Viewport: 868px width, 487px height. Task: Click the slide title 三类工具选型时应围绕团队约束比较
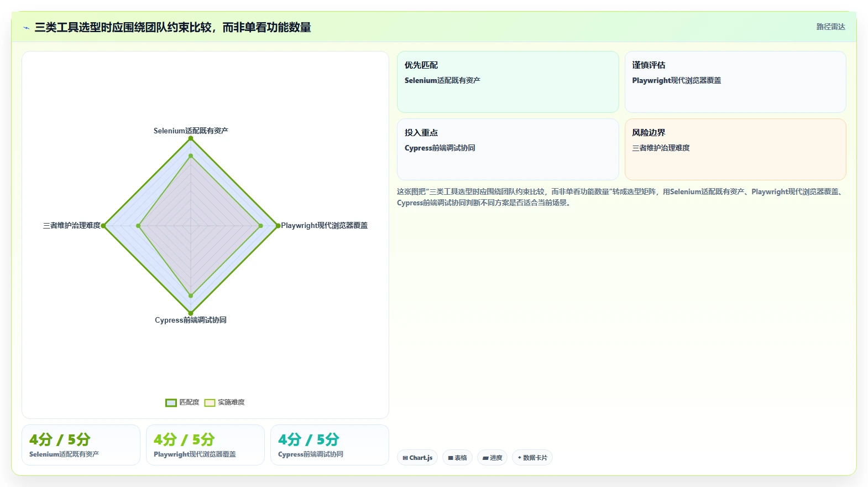(x=172, y=27)
